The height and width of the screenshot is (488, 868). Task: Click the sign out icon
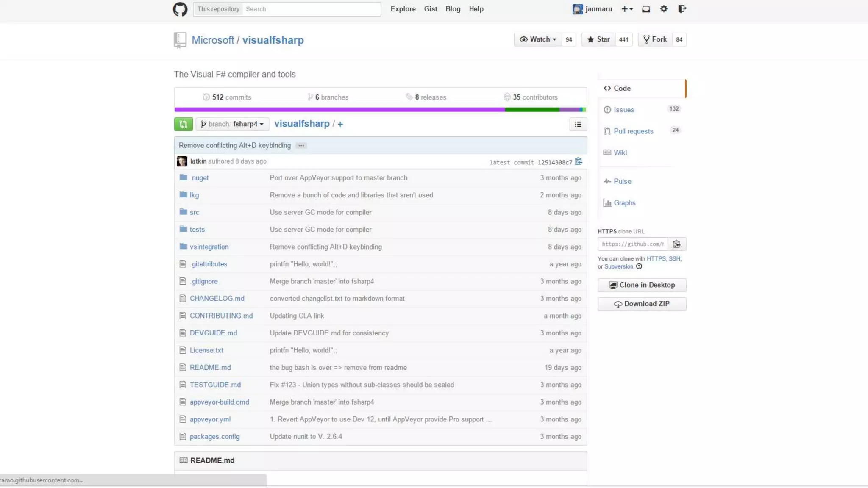(x=682, y=9)
